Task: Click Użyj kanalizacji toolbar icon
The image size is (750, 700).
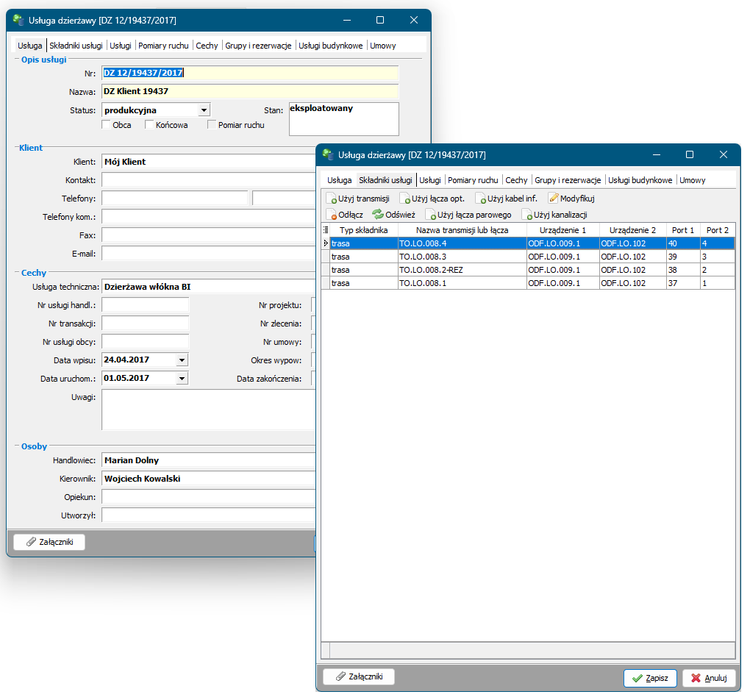Action: (526, 215)
